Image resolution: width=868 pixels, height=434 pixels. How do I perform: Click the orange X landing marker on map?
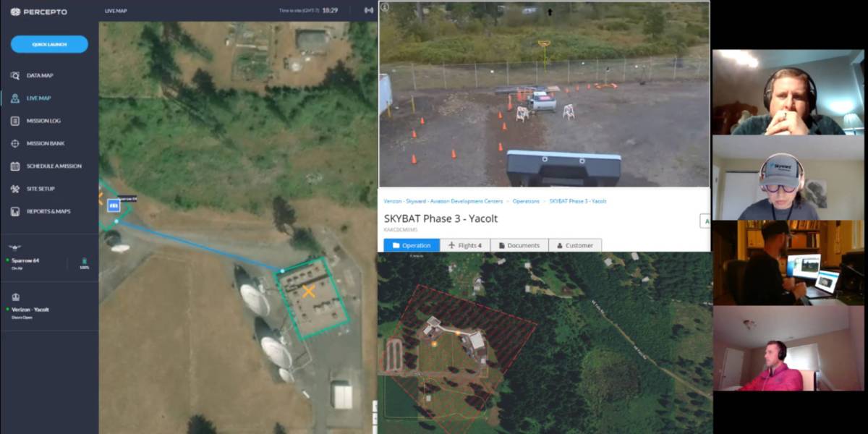pyautogui.click(x=309, y=292)
